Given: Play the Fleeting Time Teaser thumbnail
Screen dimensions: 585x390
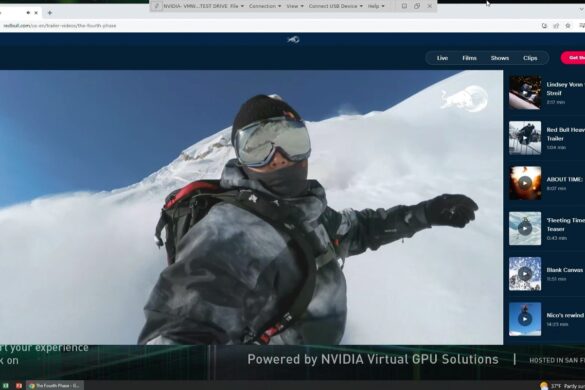Looking at the screenshot, I should tap(525, 228).
